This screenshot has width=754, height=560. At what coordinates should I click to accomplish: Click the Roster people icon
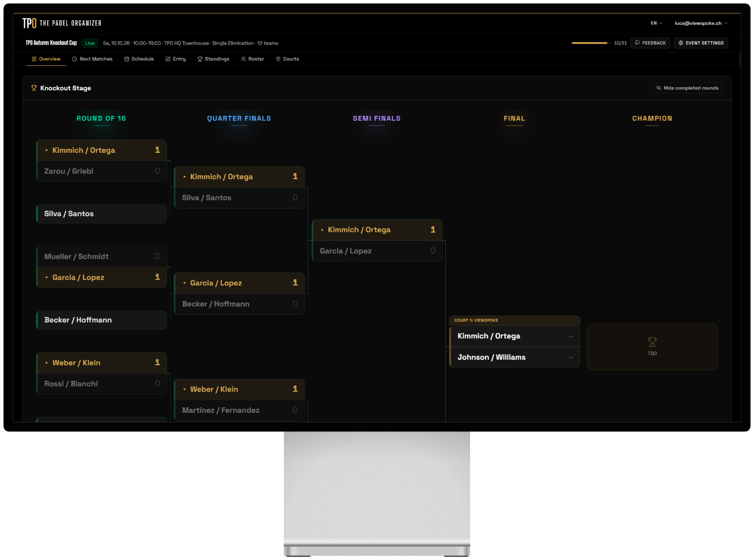point(243,59)
